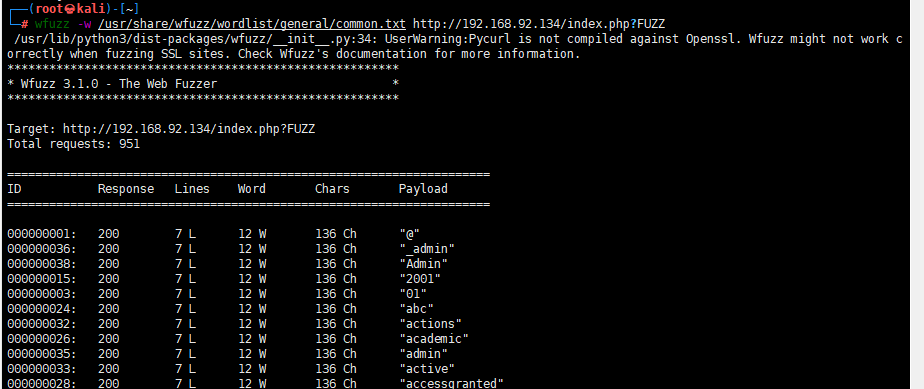
Task: Click payload "2001"
Action: point(420,279)
